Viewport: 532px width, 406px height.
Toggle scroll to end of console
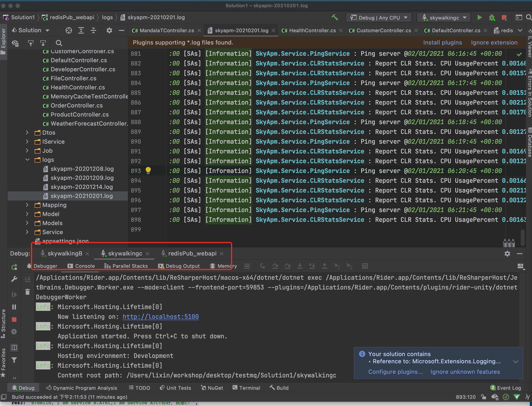[28, 280]
